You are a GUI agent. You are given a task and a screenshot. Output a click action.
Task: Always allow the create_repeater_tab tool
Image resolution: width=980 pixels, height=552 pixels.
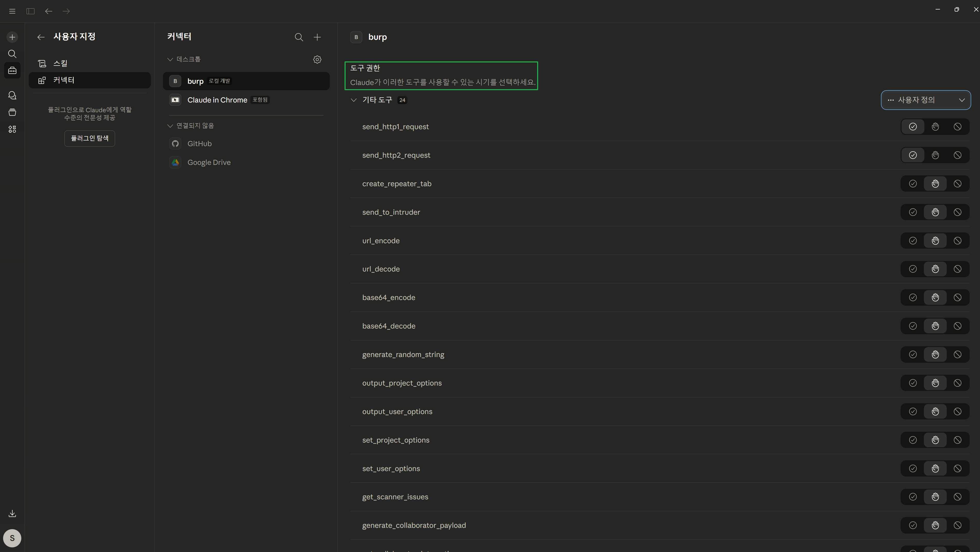pos(913,183)
